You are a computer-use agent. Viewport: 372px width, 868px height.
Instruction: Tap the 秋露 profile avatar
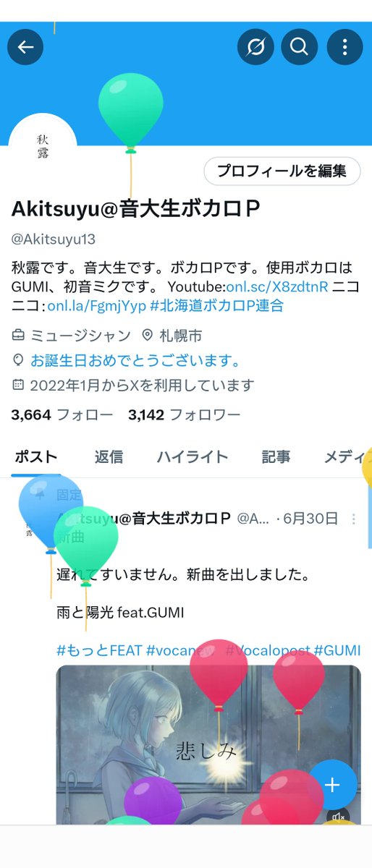coord(43,147)
